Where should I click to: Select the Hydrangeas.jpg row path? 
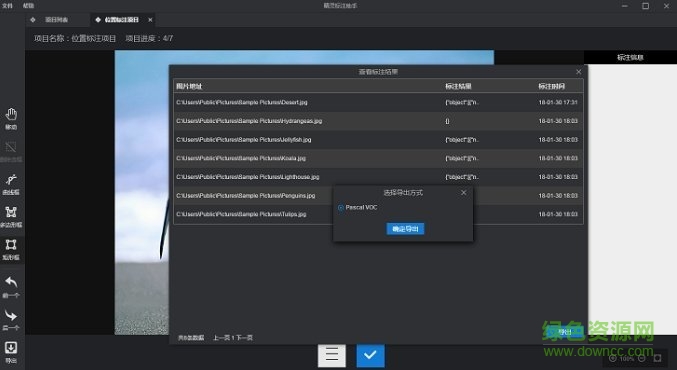pos(249,121)
